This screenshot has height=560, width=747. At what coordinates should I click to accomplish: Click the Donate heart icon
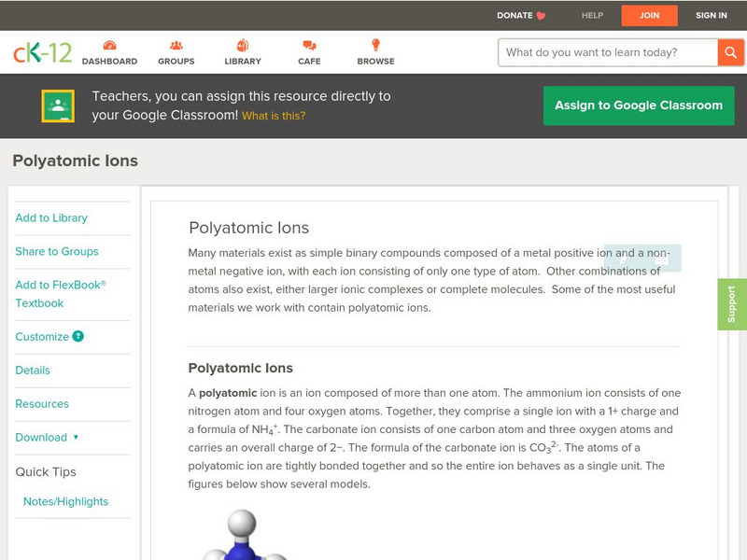tap(542, 16)
